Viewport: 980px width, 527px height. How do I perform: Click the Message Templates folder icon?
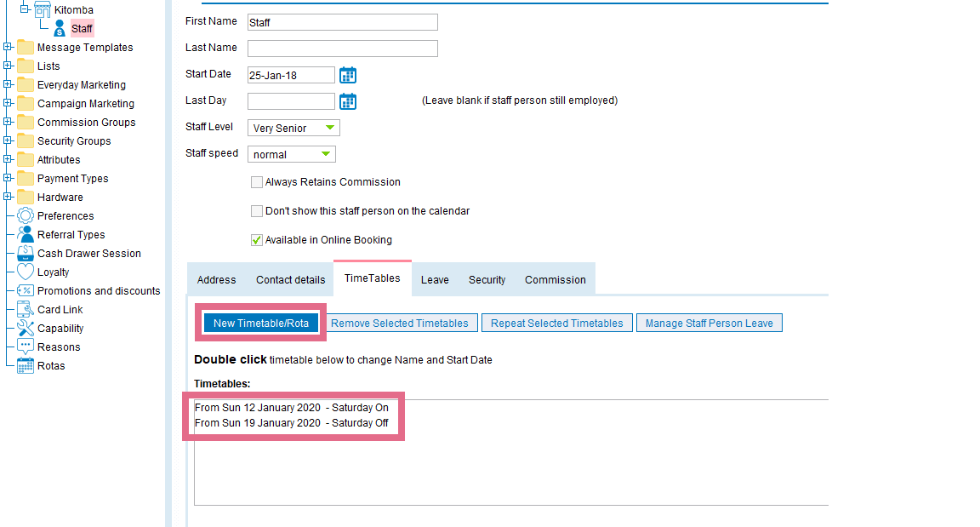point(26,48)
